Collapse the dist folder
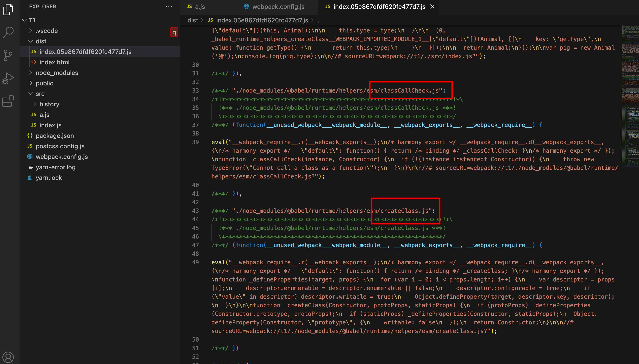Screen dimensions: 639x364 tap(31, 41)
